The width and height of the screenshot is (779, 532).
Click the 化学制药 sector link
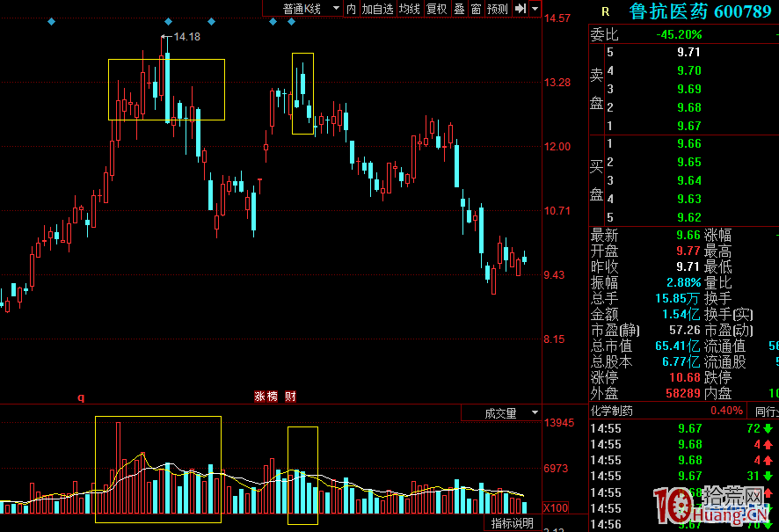click(x=612, y=411)
